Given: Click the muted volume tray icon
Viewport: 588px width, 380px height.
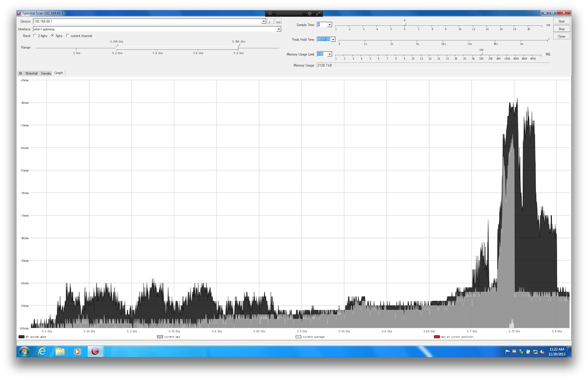Looking at the screenshot, I should click(542, 352).
